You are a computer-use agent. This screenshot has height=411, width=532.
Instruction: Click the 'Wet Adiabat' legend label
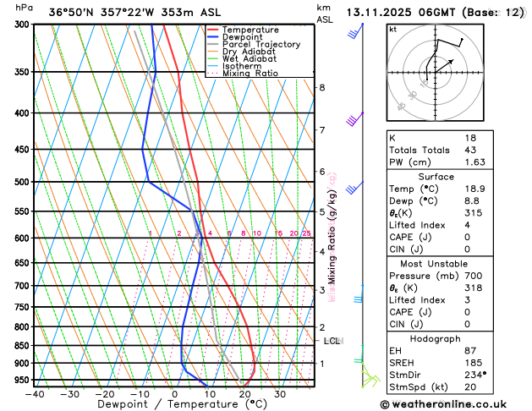250,58
